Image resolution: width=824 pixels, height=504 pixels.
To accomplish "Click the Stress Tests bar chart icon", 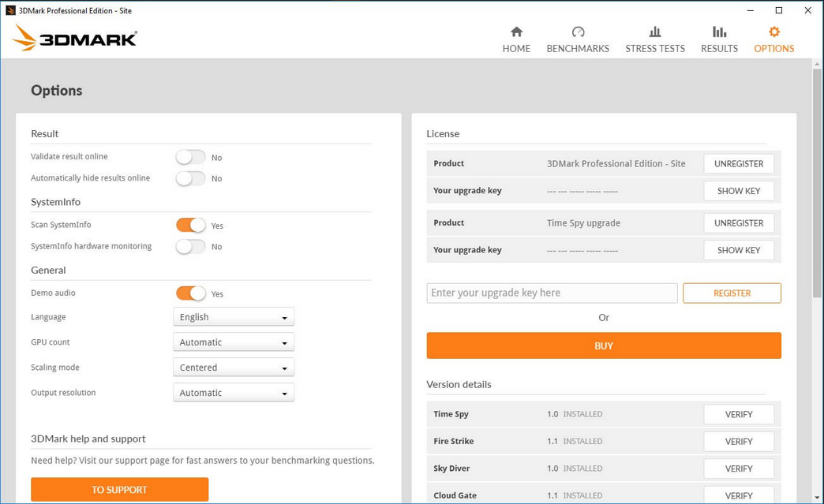I will [655, 32].
